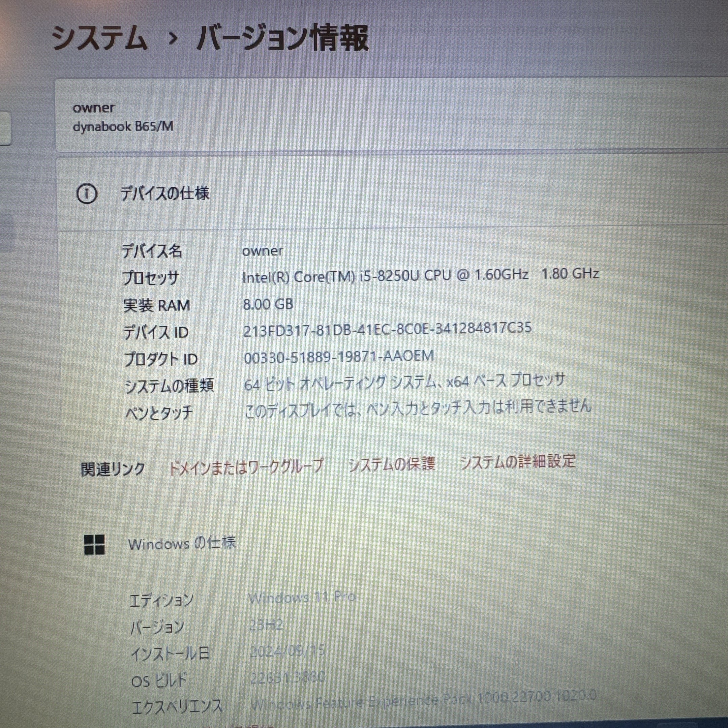The image size is (728, 728).
Task: Click the 関連リンク label
Action: click(x=113, y=469)
